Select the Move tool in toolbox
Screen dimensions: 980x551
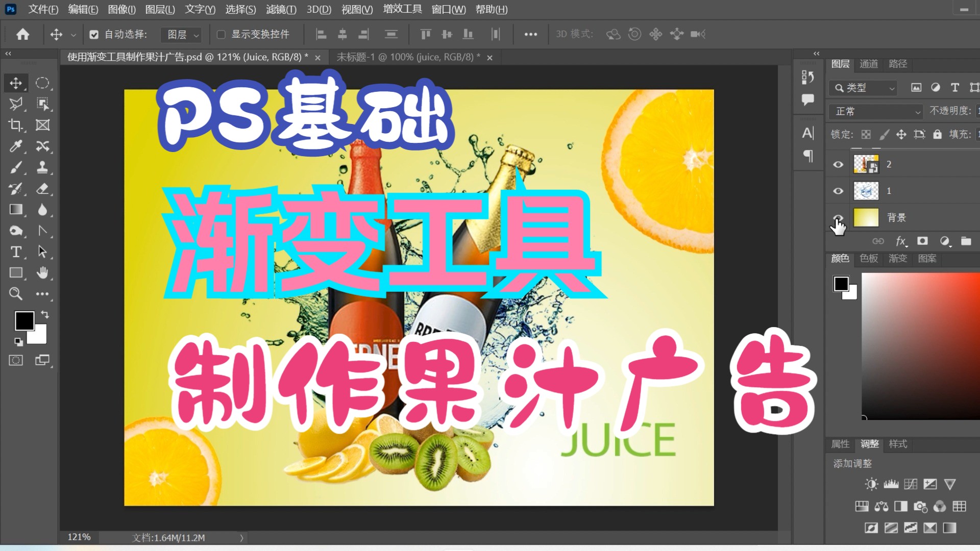tap(16, 83)
